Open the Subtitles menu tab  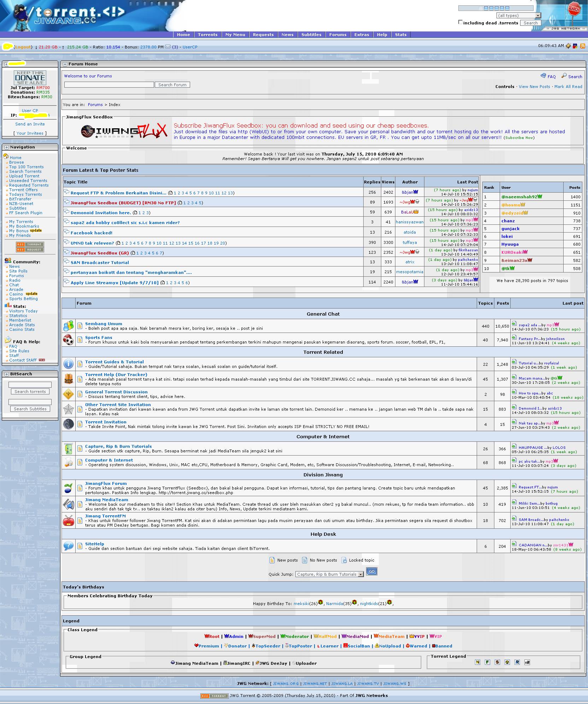point(311,35)
